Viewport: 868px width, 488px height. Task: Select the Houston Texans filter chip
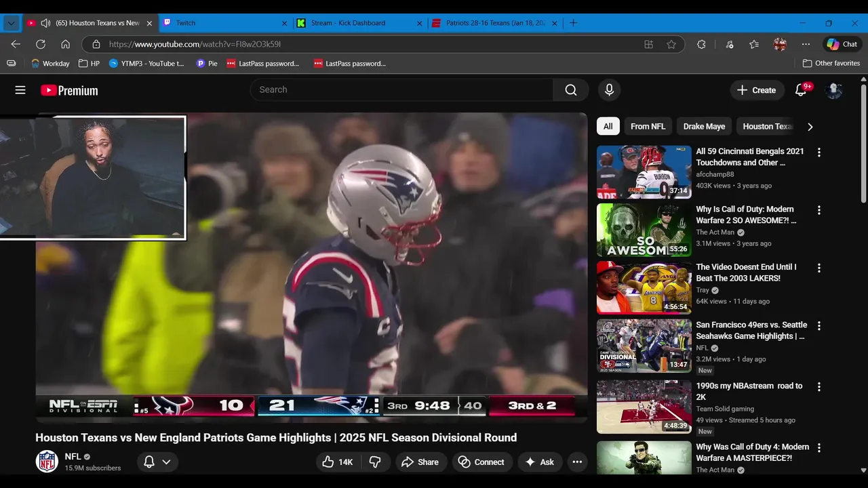[767, 127]
